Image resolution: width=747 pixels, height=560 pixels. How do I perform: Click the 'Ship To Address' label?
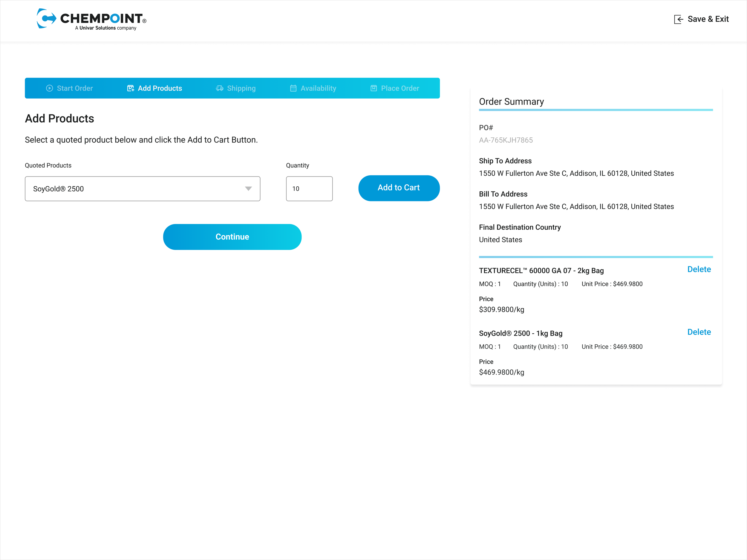(x=505, y=161)
